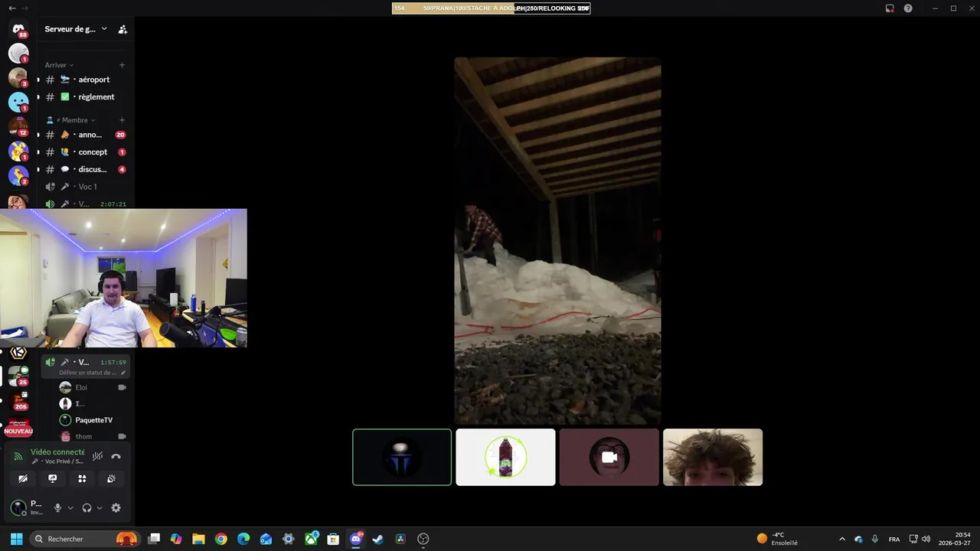Viewport: 980px width, 551px height.
Task: Go back using the top-left arrow
Action: pyautogui.click(x=11, y=8)
